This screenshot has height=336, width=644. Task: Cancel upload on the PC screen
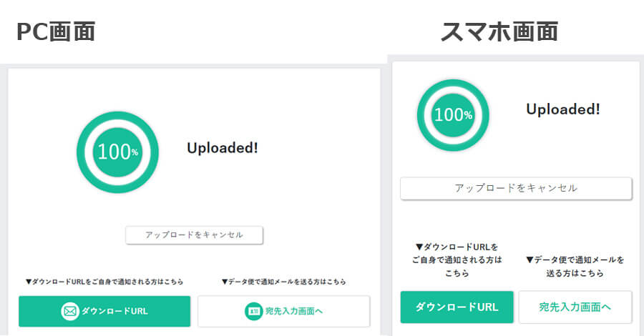coord(194,235)
